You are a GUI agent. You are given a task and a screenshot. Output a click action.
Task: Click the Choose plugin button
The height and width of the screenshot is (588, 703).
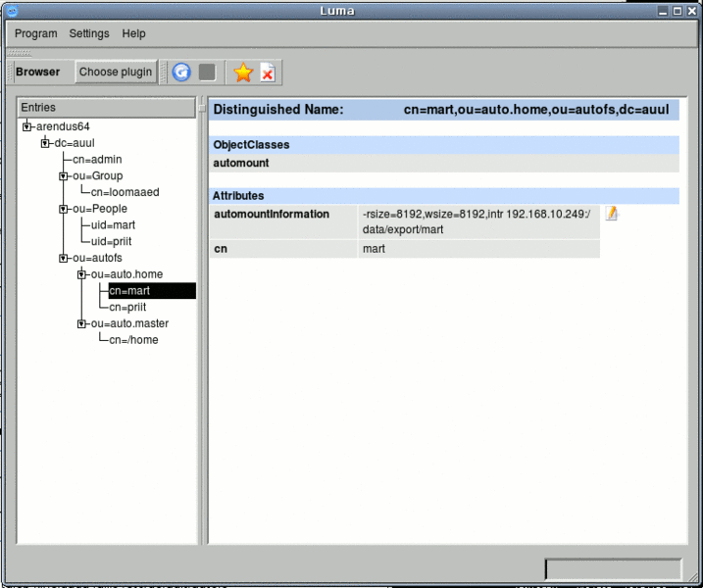tap(116, 72)
